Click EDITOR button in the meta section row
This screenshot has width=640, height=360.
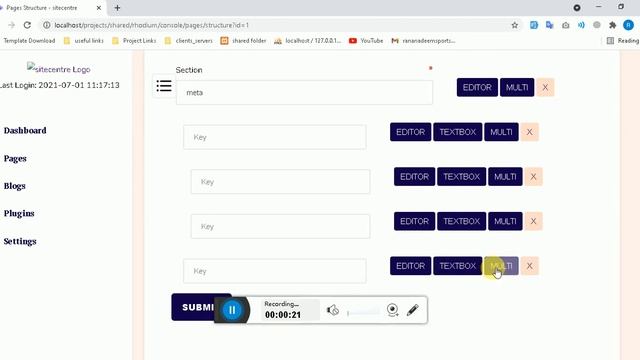pos(477,87)
